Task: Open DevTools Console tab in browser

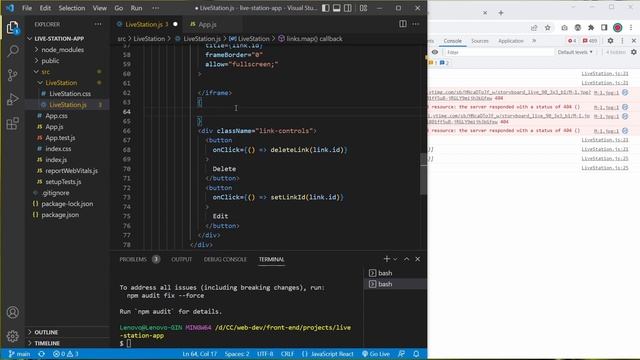Action: [x=452, y=41]
